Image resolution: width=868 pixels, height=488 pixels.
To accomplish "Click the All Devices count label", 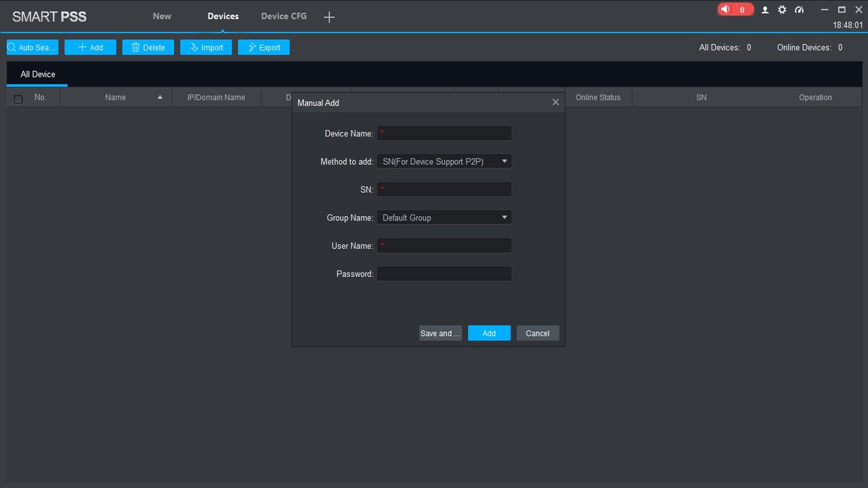I will [725, 48].
